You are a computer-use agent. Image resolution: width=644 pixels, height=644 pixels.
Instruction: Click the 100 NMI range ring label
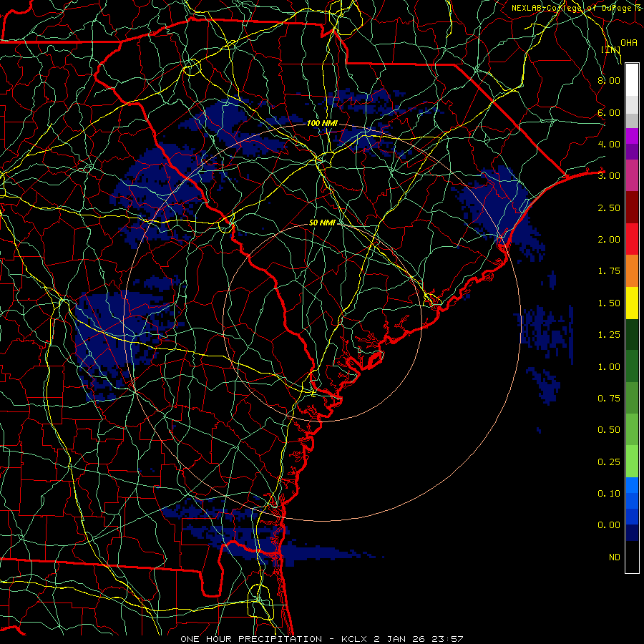322,123
